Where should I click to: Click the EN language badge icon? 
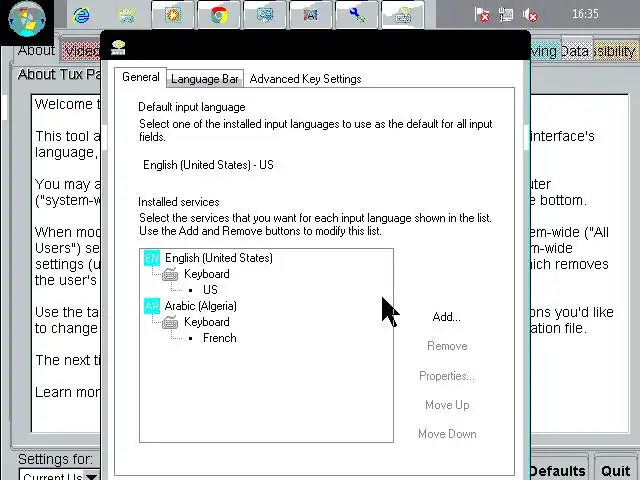pyautogui.click(x=152, y=258)
